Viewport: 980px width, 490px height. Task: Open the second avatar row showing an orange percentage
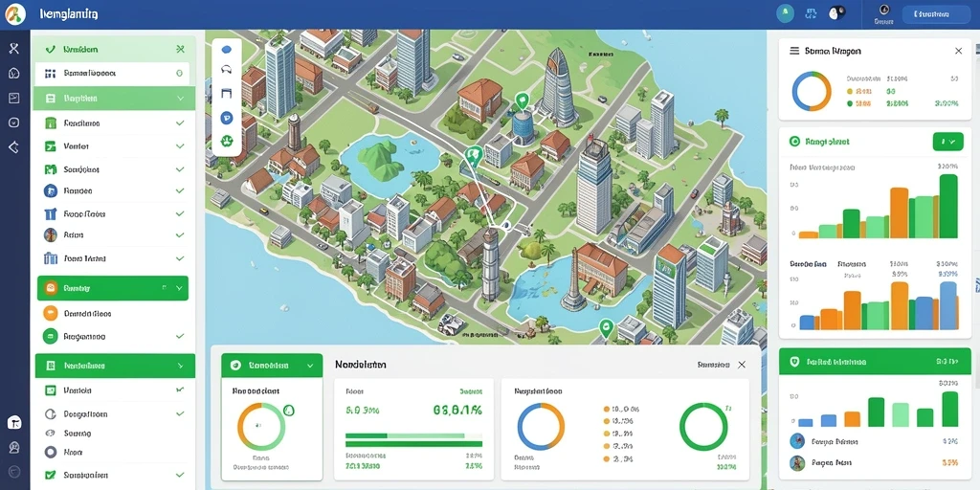point(875,463)
